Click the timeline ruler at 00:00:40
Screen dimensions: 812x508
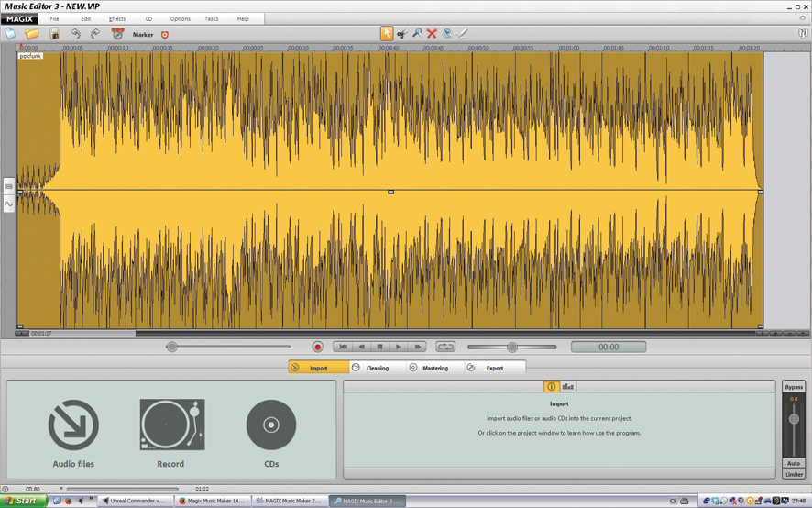coord(389,48)
